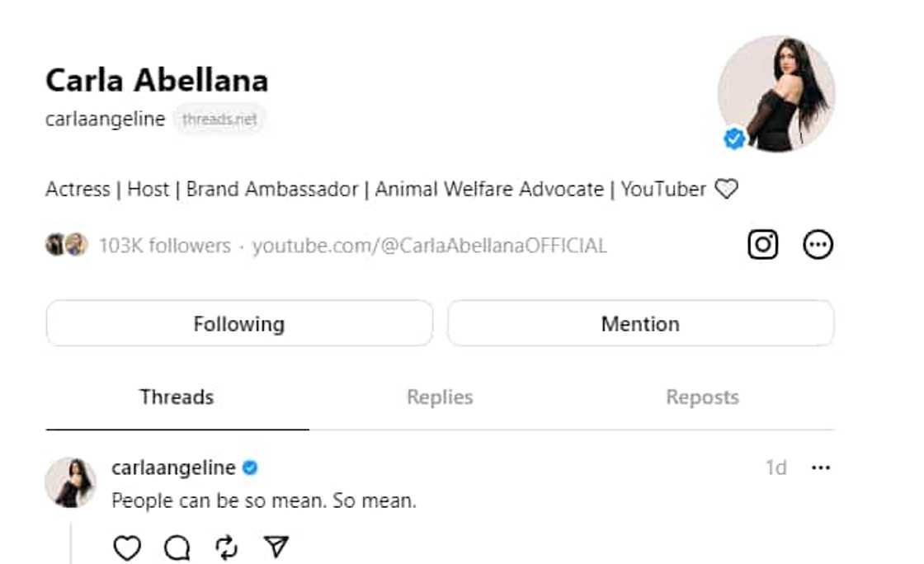Viewport: 924px width, 564px height.
Task: Switch to the Reposts tab
Action: [702, 397]
